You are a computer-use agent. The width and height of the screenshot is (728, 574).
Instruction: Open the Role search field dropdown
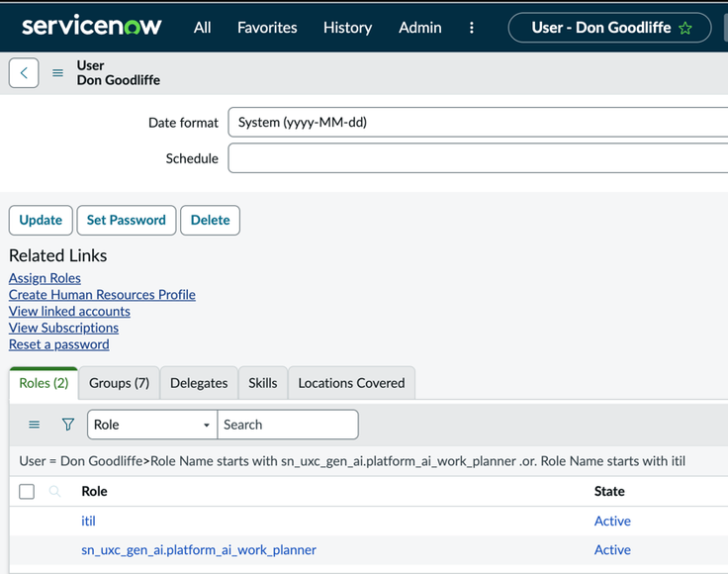coord(152,425)
